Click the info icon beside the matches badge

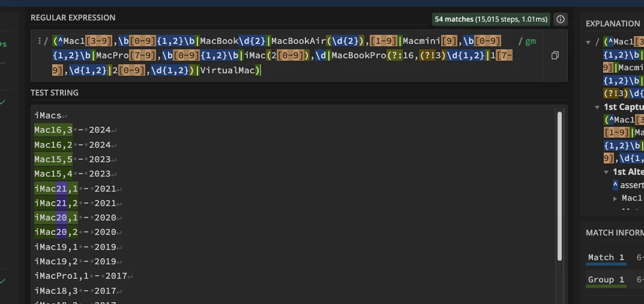[560, 19]
